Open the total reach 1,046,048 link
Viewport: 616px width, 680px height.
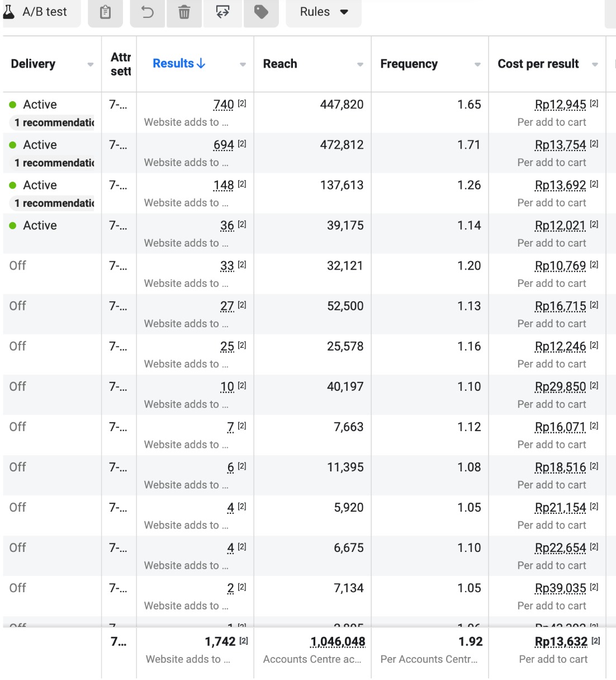point(338,642)
